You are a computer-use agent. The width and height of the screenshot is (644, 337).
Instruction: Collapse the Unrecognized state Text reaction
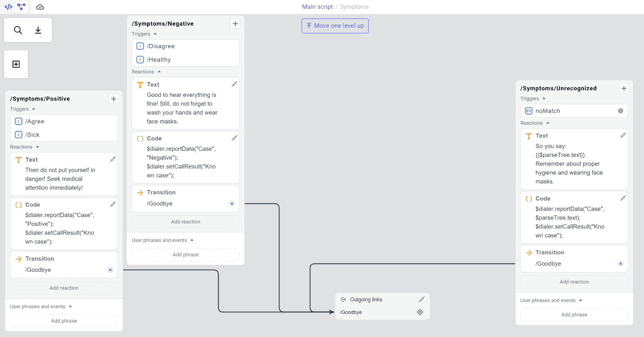tap(623, 136)
